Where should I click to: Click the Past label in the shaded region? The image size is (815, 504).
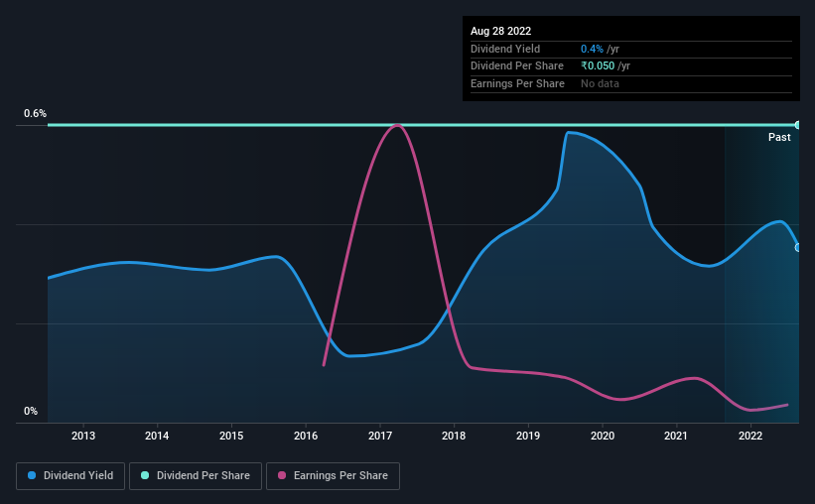779,137
